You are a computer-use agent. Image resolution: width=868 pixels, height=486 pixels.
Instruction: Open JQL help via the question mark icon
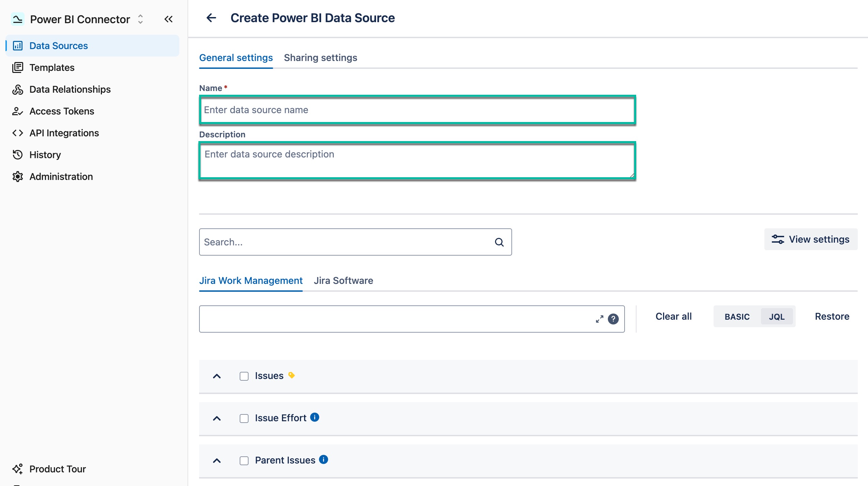pyautogui.click(x=613, y=319)
